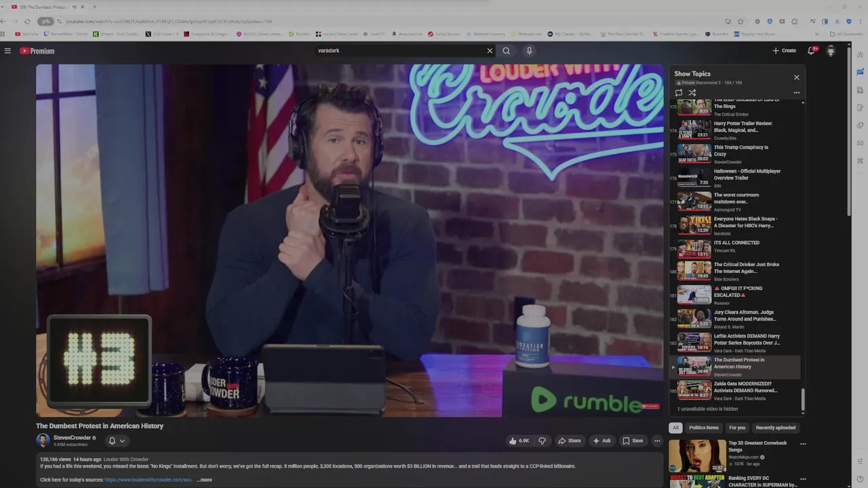Select Everyone Hates Black Snape video
This screenshot has height=488, width=868.
click(735, 225)
